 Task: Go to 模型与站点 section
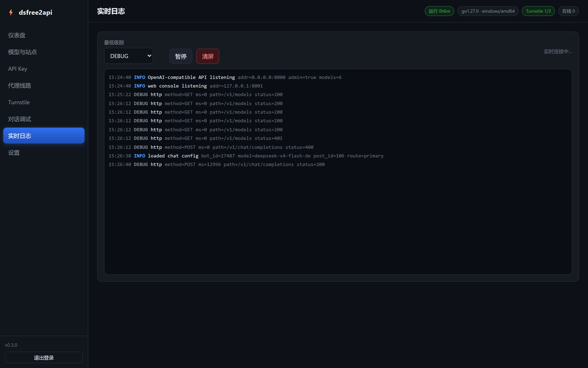tap(44, 52)
